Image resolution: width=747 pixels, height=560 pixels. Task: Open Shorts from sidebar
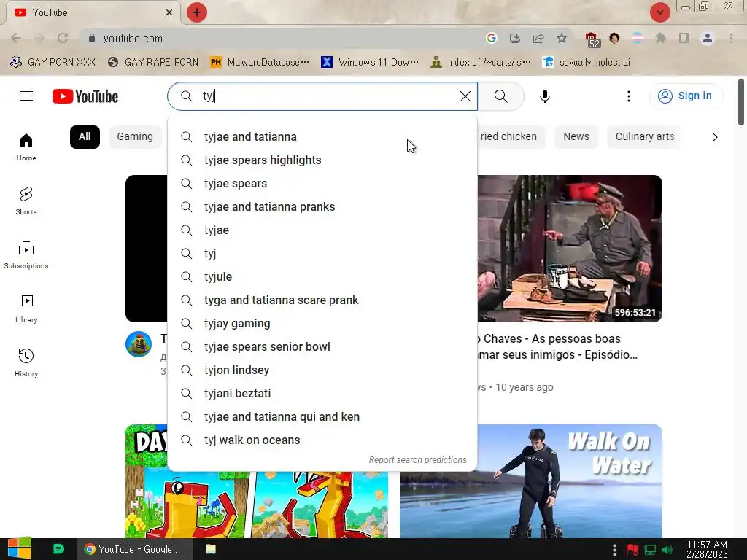pyautogui.click(x=26, y=201)
